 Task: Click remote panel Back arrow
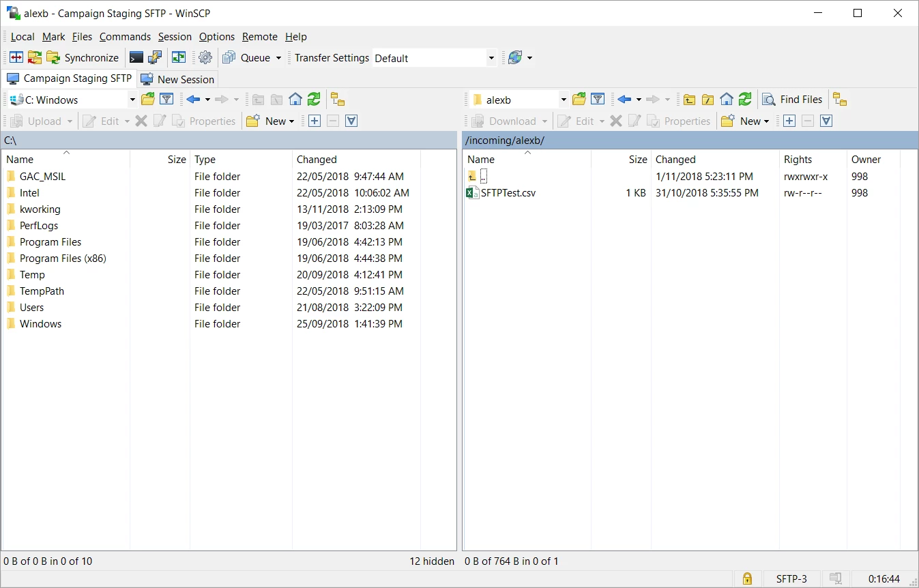pos(624,100)
